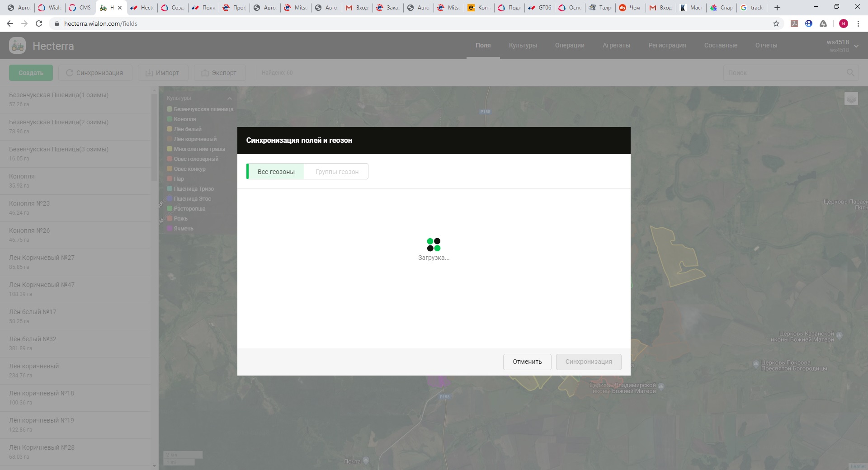Open the Культуры navigation tab
Image resolution: width=868 pixels, height=470 pixels.
click(x=523, y=45)
